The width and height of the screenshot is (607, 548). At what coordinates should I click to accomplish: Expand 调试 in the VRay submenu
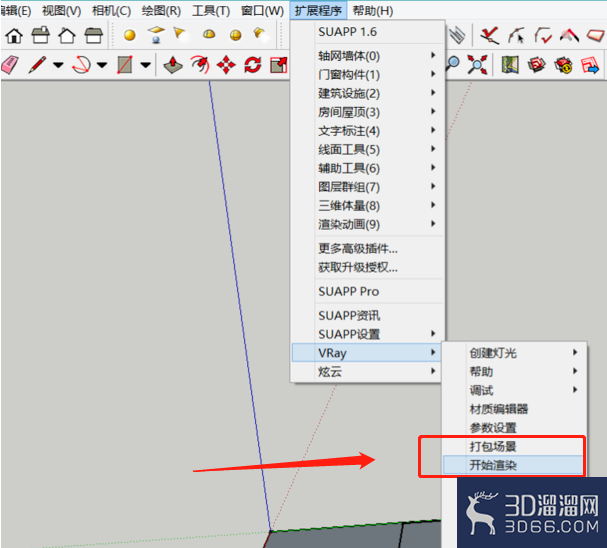click(514, 390)
